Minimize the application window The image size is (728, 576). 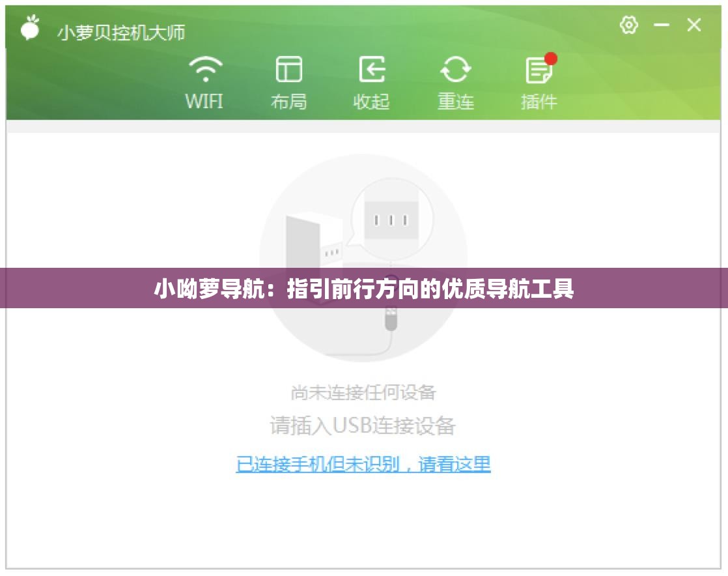(662, 26)
